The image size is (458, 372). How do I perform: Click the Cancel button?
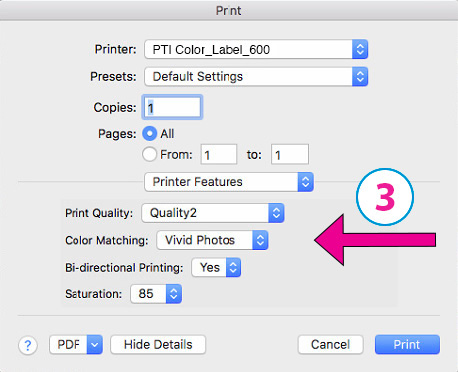click(330, 345)
